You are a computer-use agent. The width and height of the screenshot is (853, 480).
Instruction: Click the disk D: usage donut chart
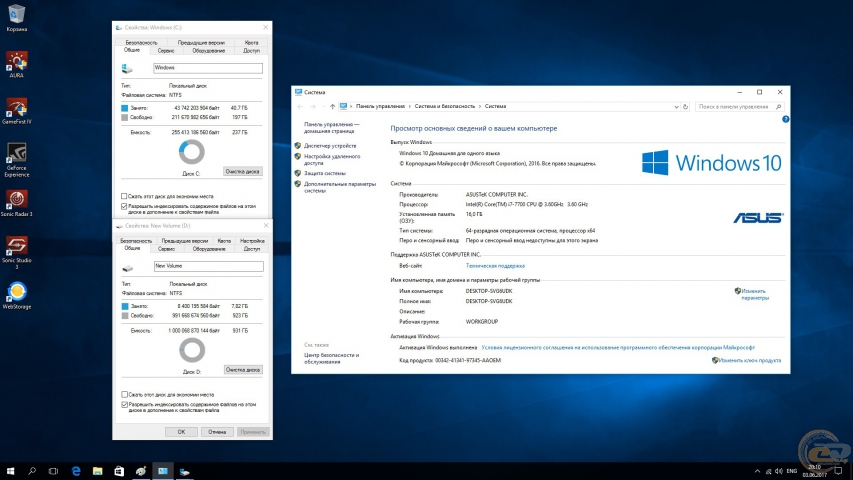(192, 350)
